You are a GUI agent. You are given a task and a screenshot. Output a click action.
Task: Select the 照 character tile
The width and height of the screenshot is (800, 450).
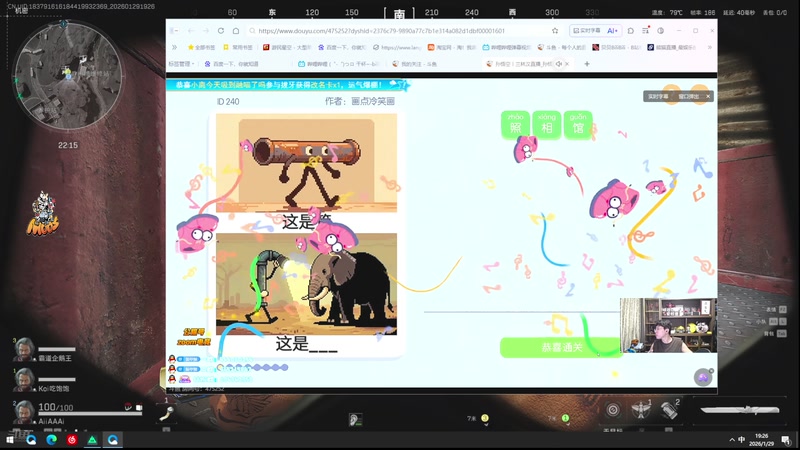click(x=515, y=124)
